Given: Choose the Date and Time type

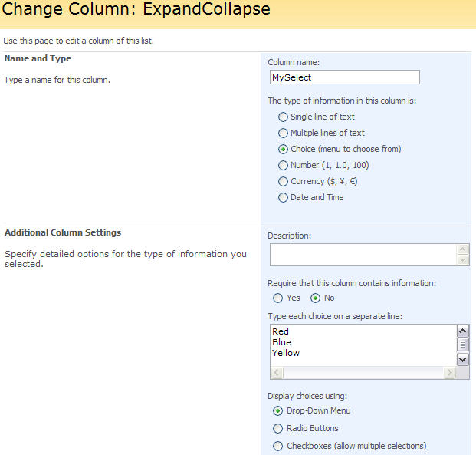Looking at the screenshot, I should (x=284, y=198).
